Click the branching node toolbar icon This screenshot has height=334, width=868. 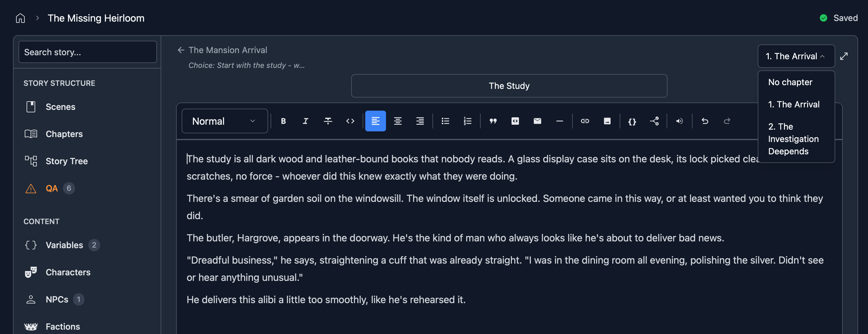tap(655, 121)
